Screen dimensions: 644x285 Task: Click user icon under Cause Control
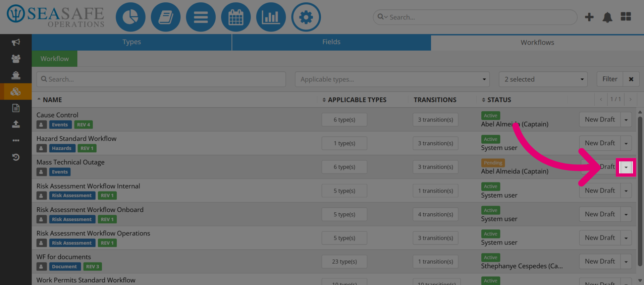coord(41,125)
